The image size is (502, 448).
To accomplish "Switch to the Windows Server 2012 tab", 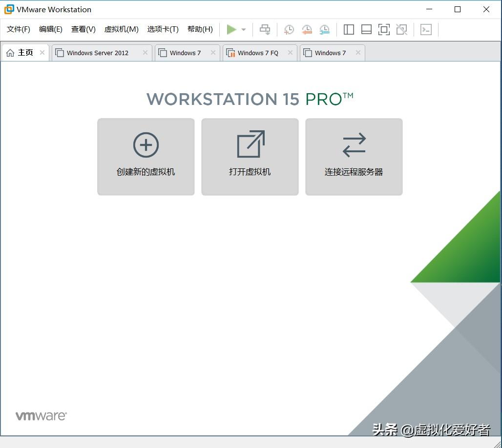I will (x=97, y=53).
